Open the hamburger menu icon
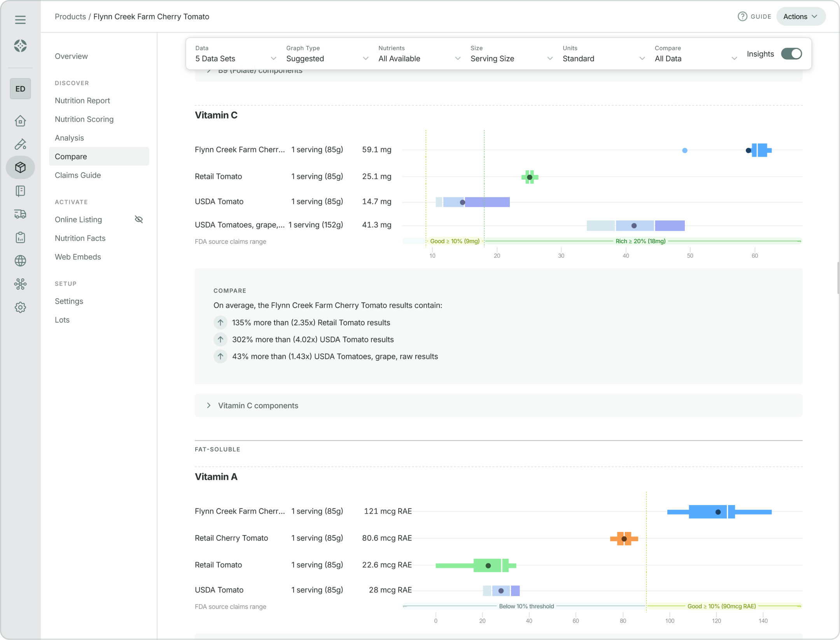Image resolution: width=840 pixels, height=640 pixels. (x=20, y=19)
